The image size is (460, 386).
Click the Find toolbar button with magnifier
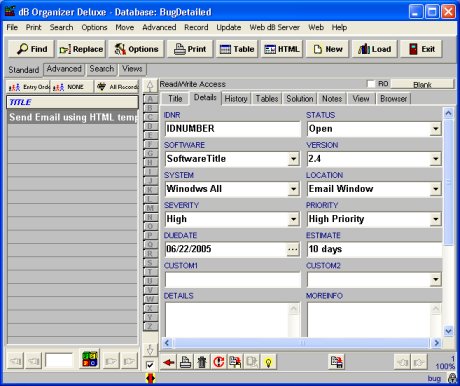[x=32, y=49]
